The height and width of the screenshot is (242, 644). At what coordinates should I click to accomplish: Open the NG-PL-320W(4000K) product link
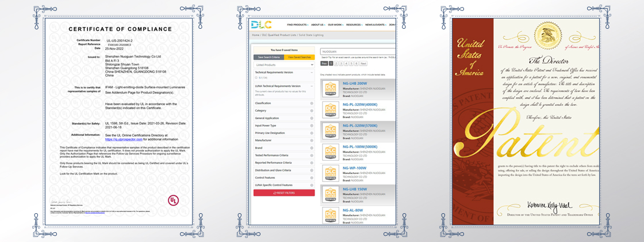360,104
